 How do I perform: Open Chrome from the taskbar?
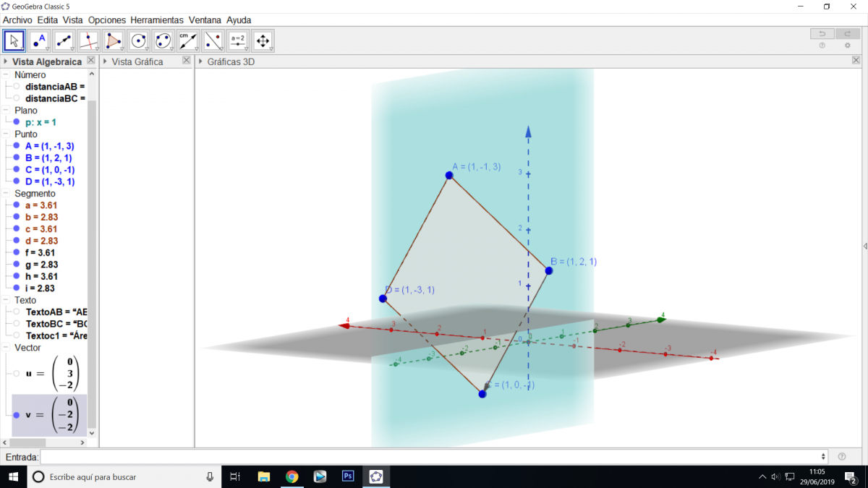[x=292, y=476]
